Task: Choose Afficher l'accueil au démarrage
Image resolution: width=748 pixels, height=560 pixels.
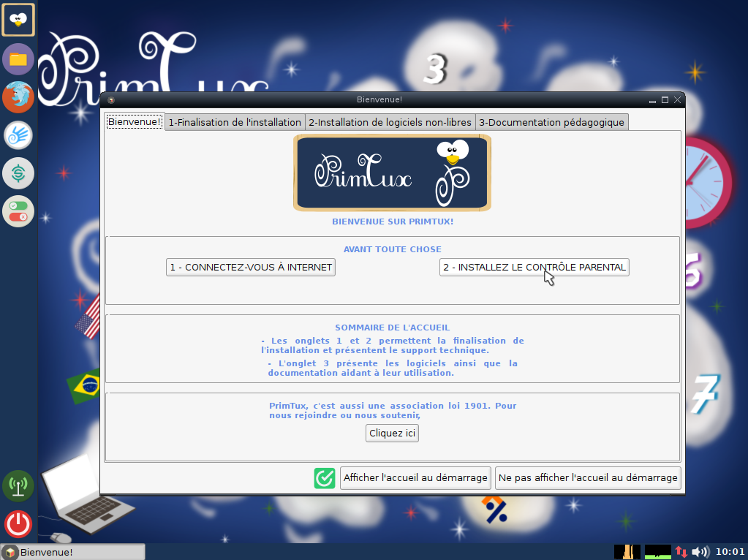Action: click(x=415, y=478)
